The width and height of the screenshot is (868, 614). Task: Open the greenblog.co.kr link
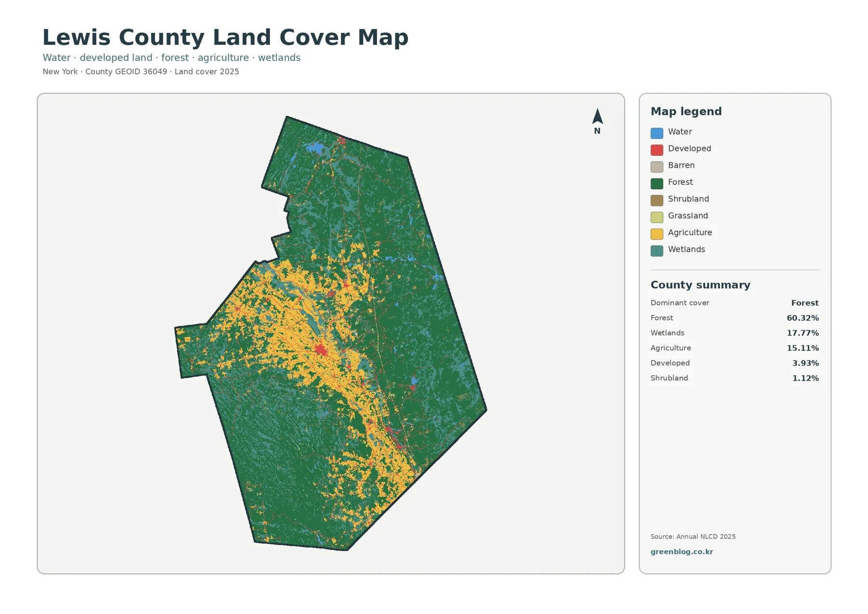pyautogui.click(x=681, y=552)
